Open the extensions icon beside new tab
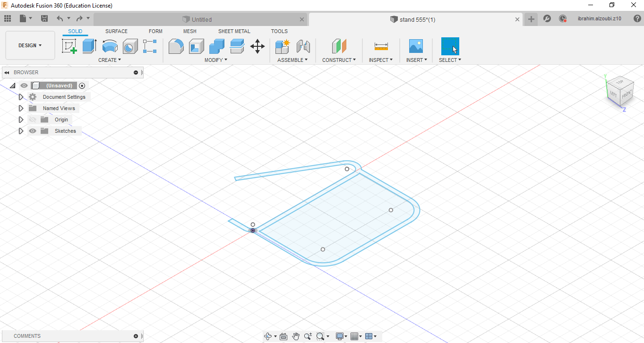Screen dimensions: 644x343 tap(547, 19)
